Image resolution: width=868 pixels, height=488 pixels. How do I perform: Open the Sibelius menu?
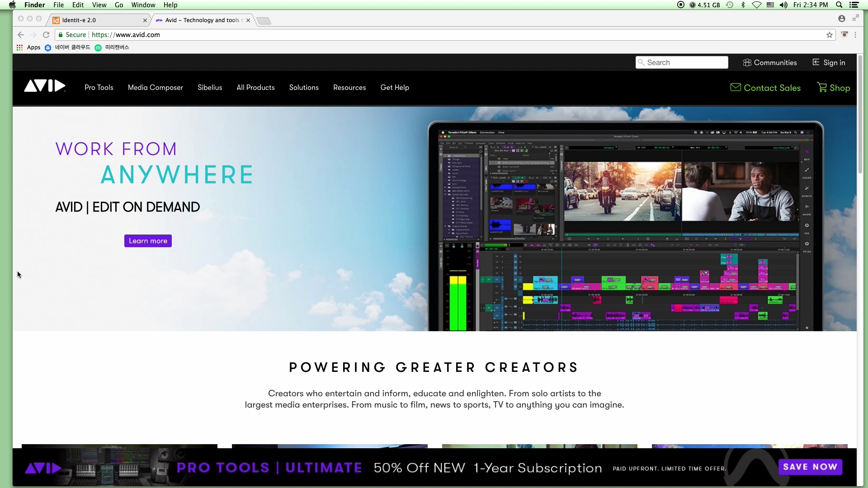(210, 88)
